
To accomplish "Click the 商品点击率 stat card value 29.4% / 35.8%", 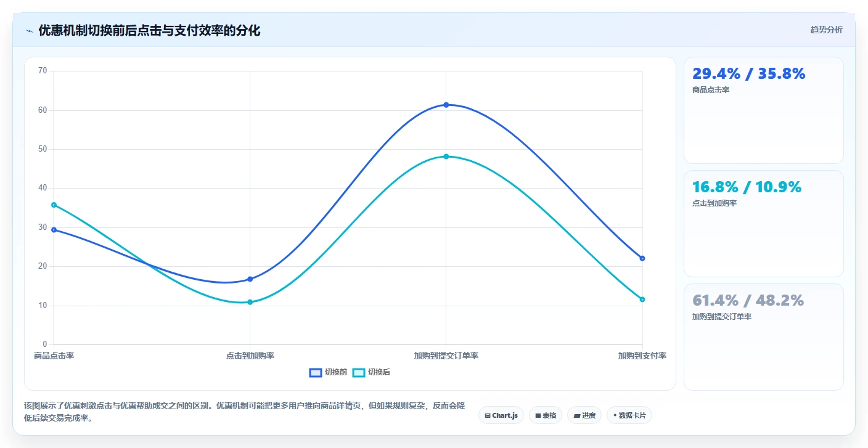I will [748, 74].
